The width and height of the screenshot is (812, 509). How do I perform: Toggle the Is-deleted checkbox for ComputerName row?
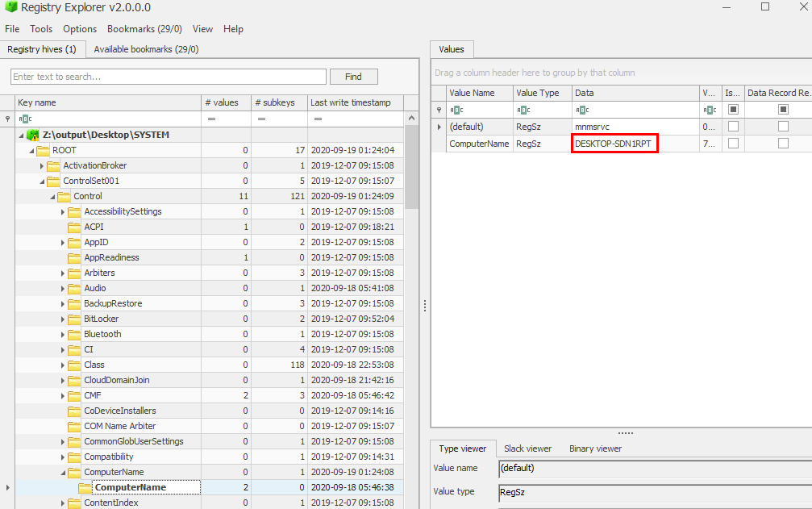[732, 144]
